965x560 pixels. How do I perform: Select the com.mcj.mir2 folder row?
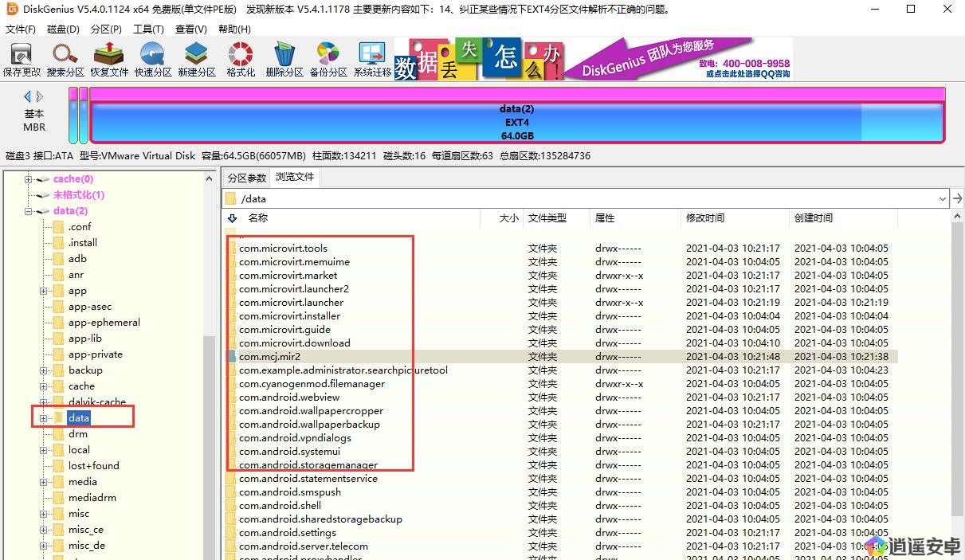tap(270, 357)
